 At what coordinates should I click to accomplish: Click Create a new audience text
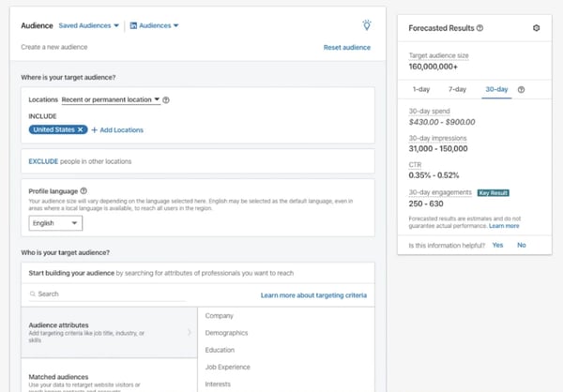click(54, 47)
